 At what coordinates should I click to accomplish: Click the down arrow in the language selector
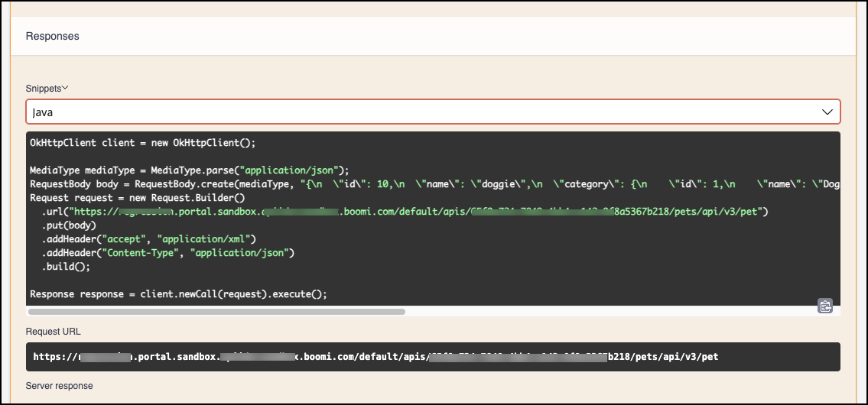(827, 112)
